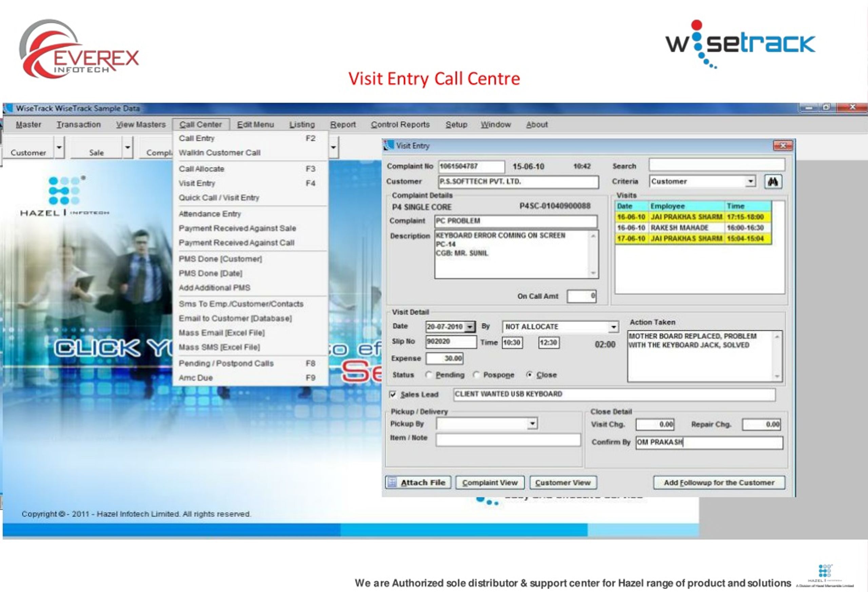
Task: Open the View Masters menu
Action: click(141, 125)
